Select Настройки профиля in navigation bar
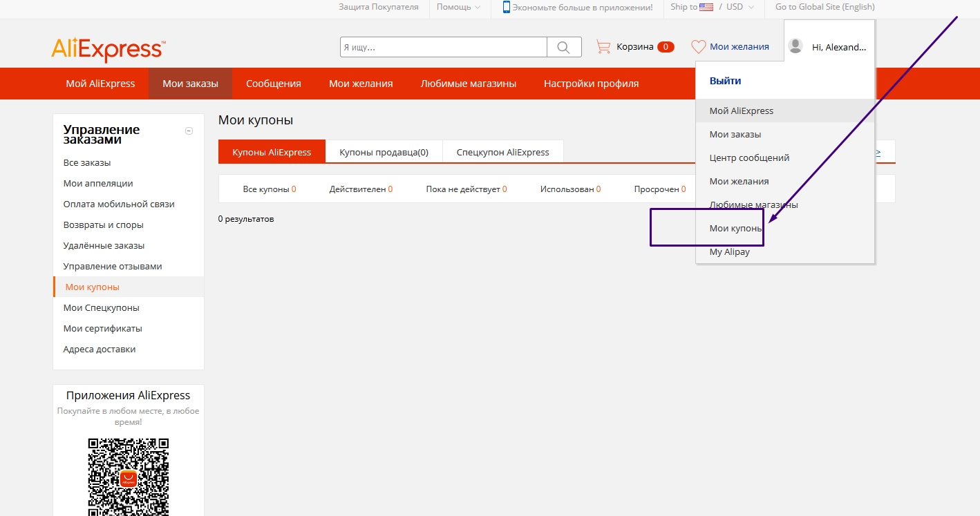This screenshot has height=516, width=980. [x=591, y=84]
